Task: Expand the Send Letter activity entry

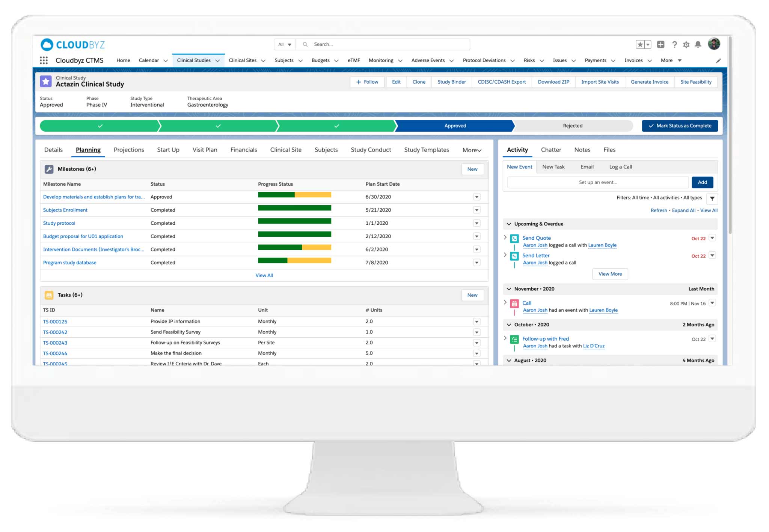Action: click(505, 255)
